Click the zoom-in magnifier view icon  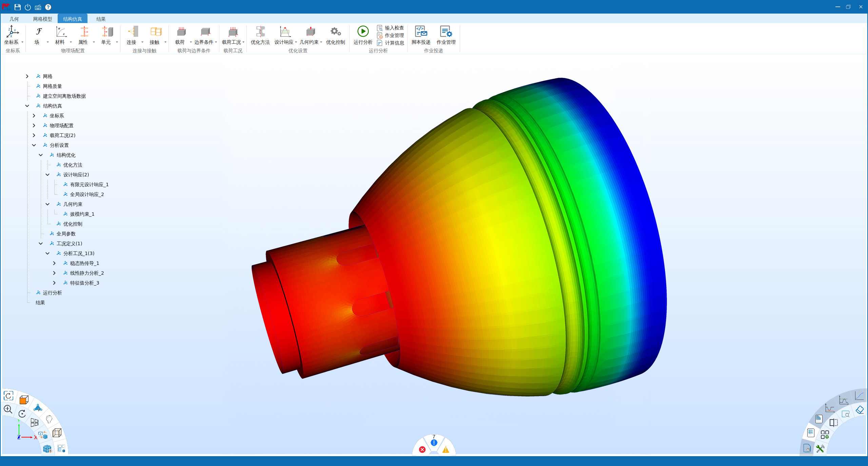pyautogui.click(x=8, y=409)
